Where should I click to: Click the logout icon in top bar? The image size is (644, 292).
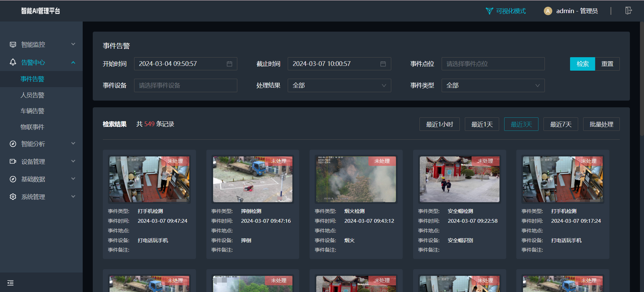tap(629, 11)
